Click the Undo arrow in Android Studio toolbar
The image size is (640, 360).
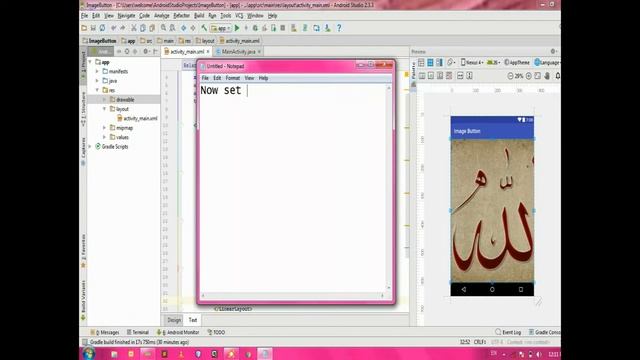(113, 28)
